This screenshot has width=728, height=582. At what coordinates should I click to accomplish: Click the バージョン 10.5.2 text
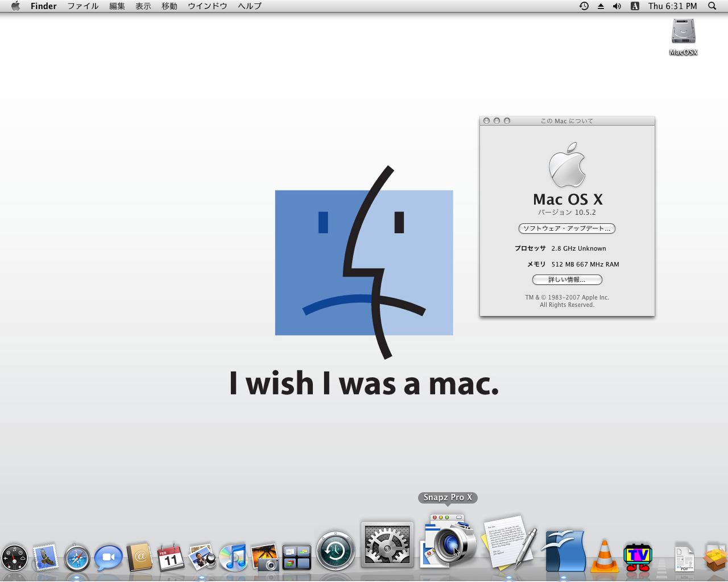[567, 212]
